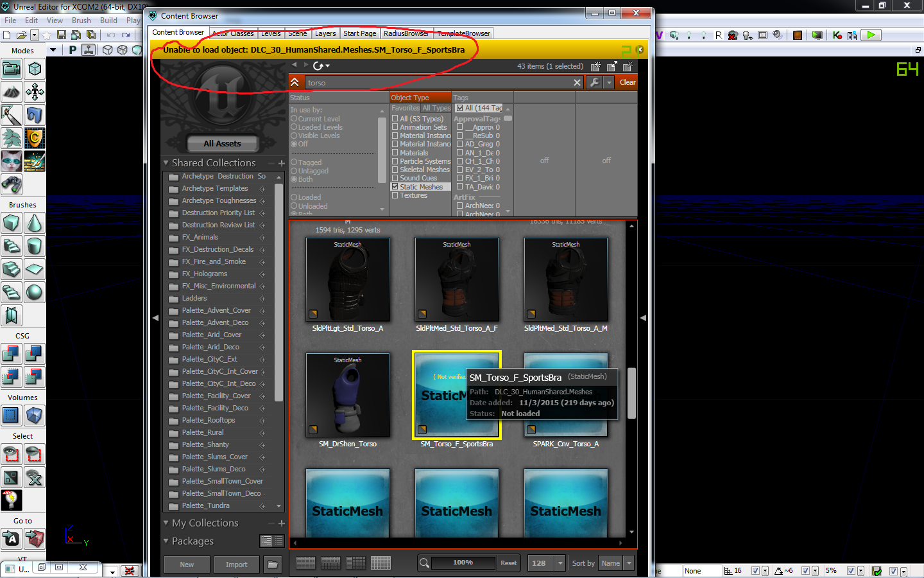This screenshot has width=924, height=578.
Task: Open the Start Page tab
Action: (x=360, y=33)
